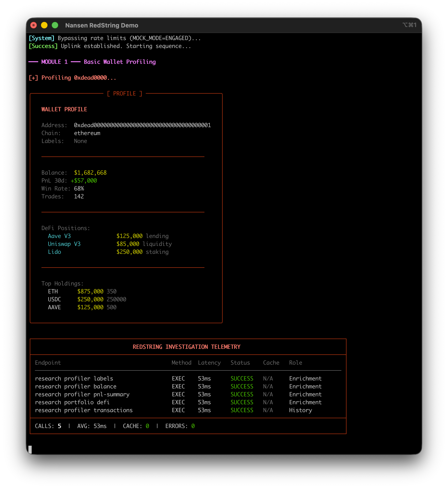This screenshot has height=489, width=448.
Task: Click the $125,000 lending amount
Action: 129,236
